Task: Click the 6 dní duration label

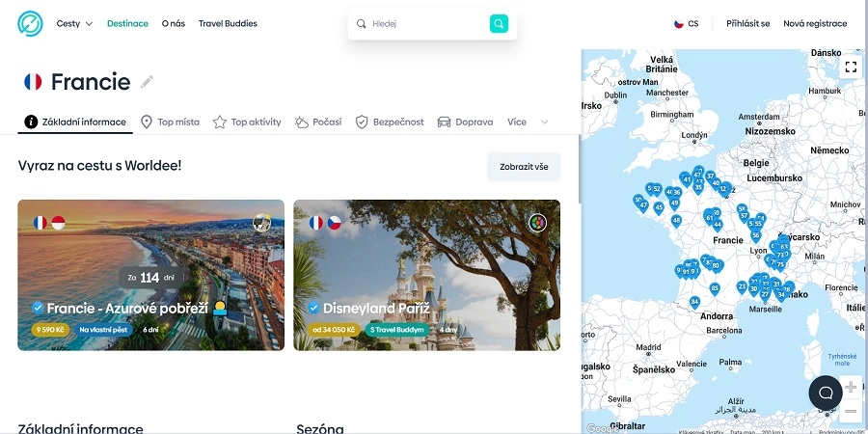Action: pos(150,330)
